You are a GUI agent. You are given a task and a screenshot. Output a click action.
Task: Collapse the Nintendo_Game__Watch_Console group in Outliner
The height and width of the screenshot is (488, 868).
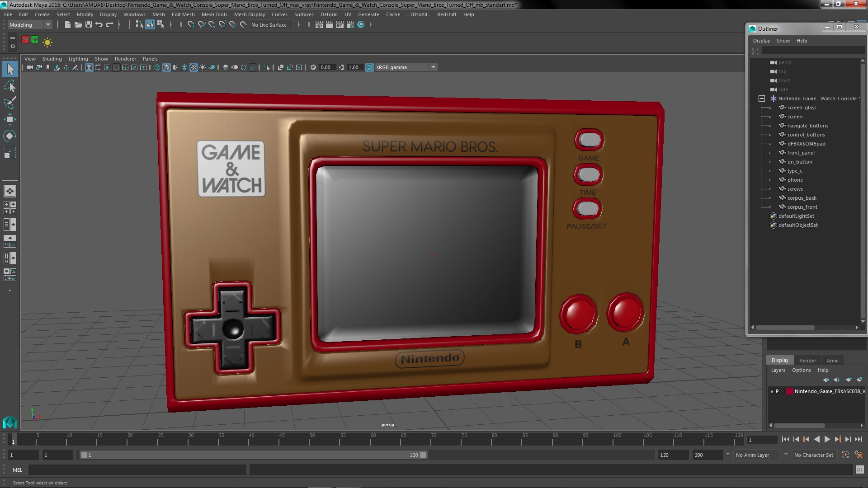point(762,99)
